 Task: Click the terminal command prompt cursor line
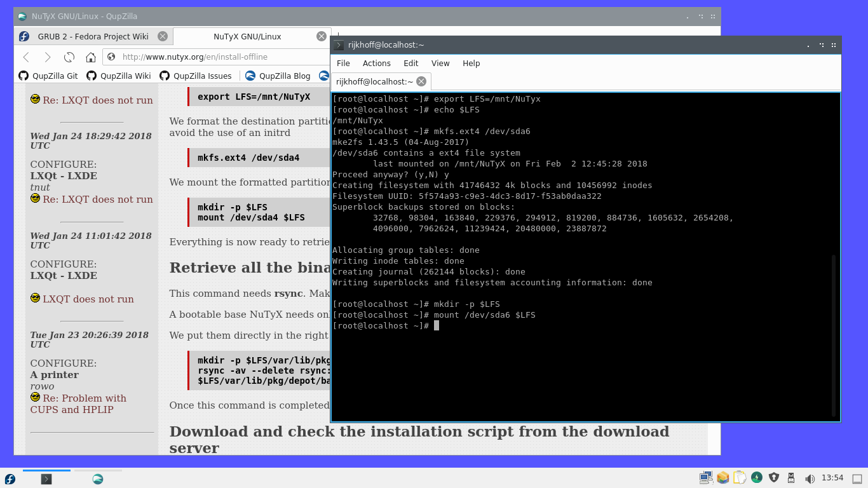click(385, 325)
